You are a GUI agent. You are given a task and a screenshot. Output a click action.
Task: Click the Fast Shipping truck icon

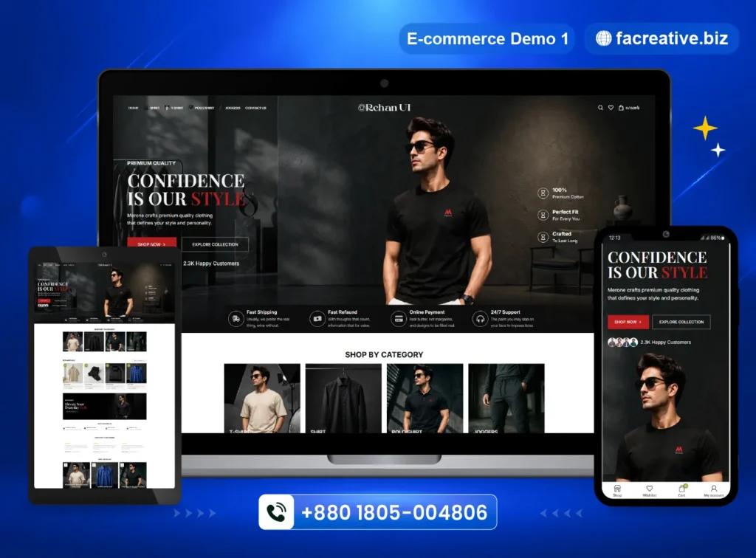click(x=236, y=319)
